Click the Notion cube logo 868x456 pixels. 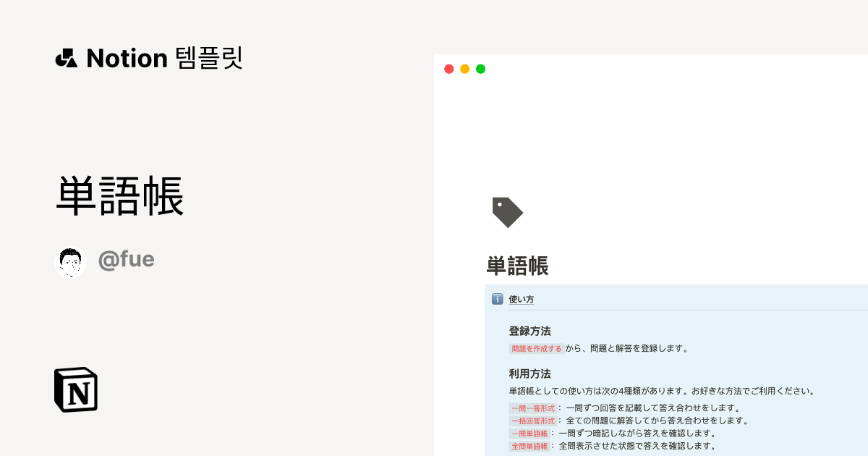click(76, 390)
